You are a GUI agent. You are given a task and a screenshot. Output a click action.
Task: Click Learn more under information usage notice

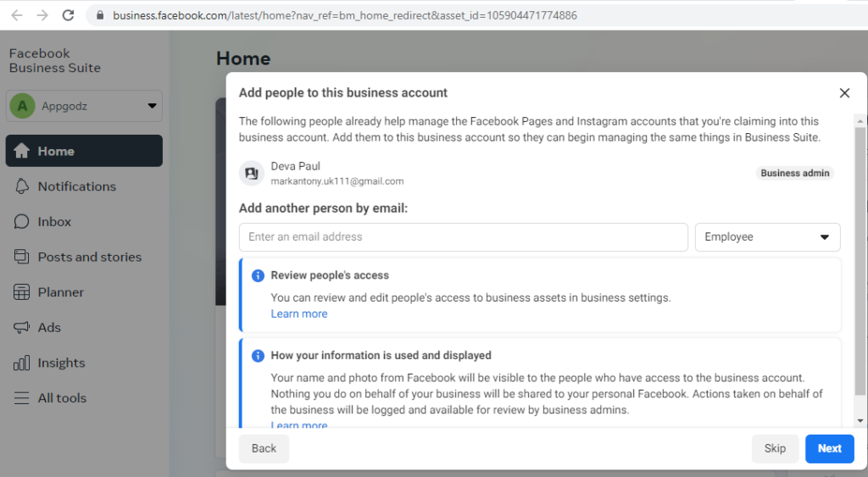[x=299, y=424]
